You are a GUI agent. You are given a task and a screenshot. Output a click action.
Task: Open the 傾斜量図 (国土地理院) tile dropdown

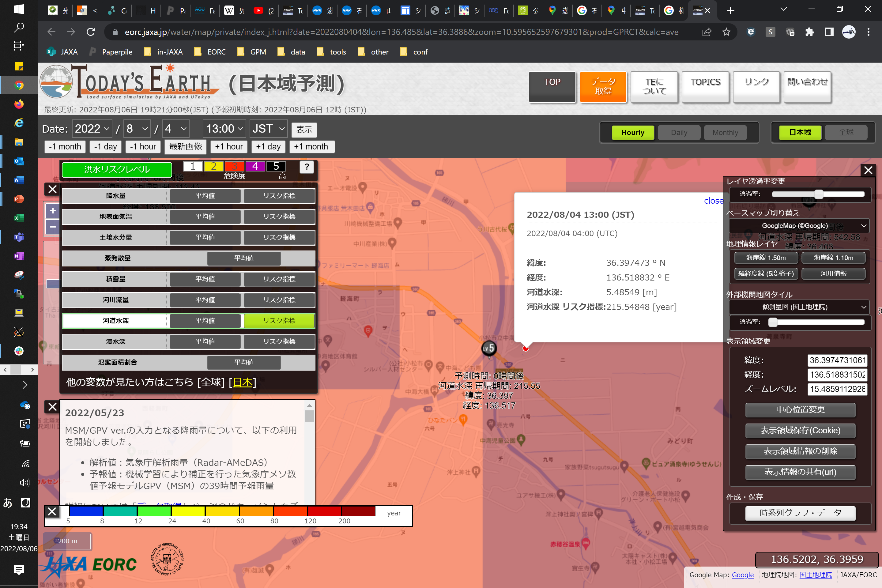pos(799,307)
